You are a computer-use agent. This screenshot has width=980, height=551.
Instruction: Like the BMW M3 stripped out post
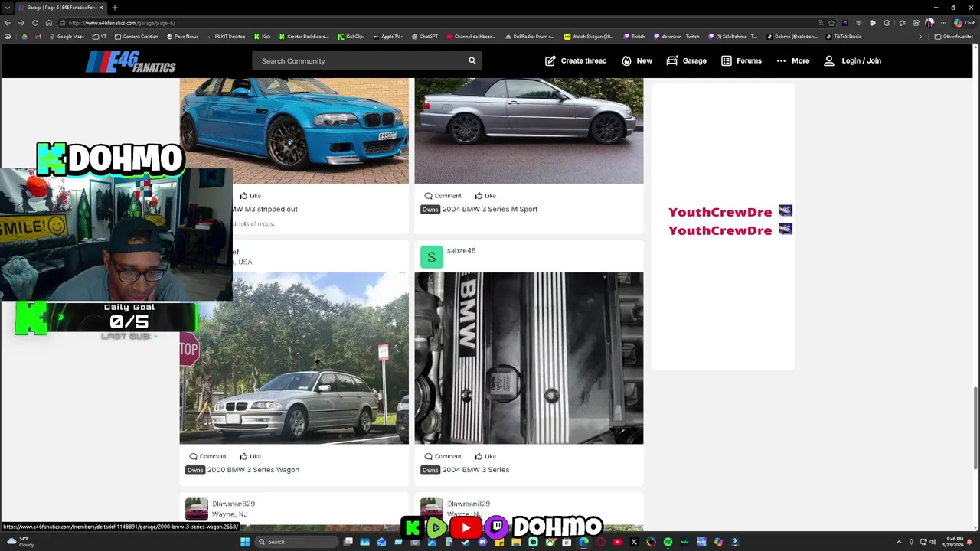(250, 196)
